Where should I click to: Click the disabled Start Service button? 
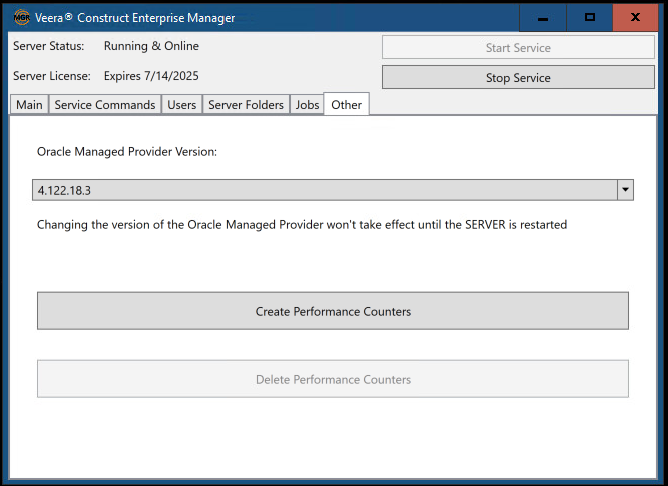coord(518,47)
